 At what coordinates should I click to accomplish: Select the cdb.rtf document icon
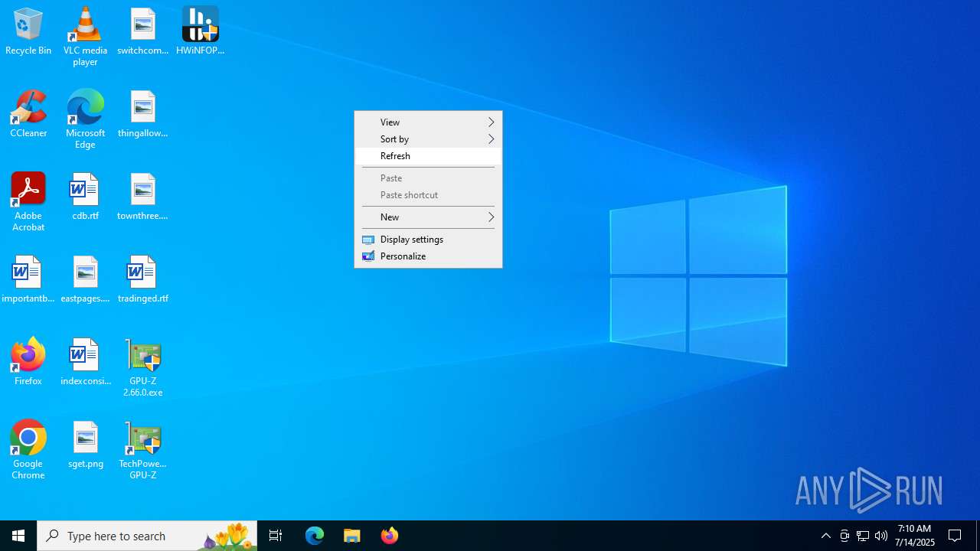(85, 197)
